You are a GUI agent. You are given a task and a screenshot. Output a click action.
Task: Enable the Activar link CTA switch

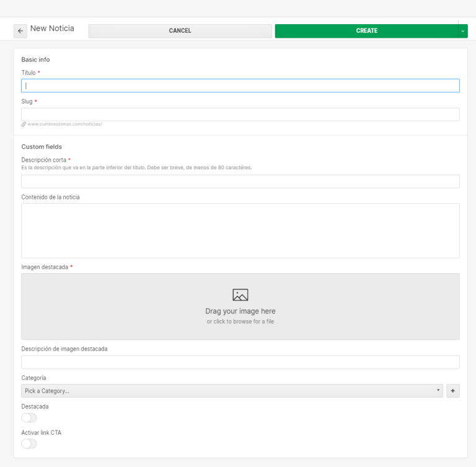[x=29, y=444]
